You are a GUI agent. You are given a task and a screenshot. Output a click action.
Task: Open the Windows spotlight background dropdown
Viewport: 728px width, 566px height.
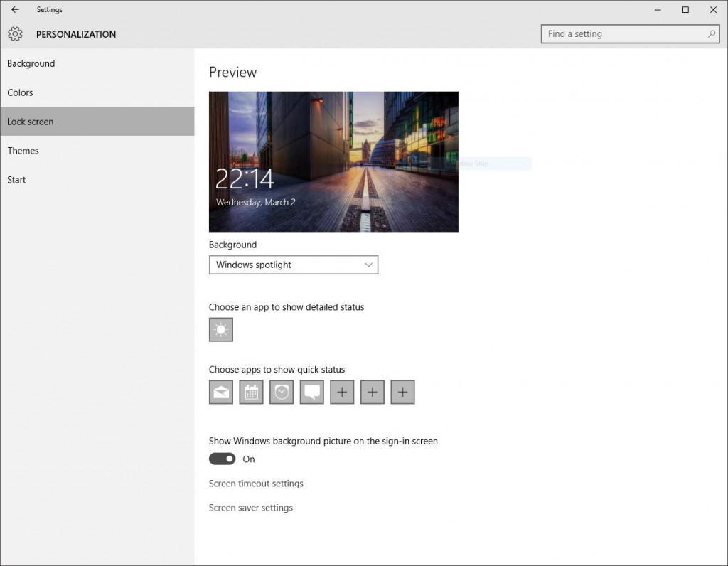click(294, 265)
